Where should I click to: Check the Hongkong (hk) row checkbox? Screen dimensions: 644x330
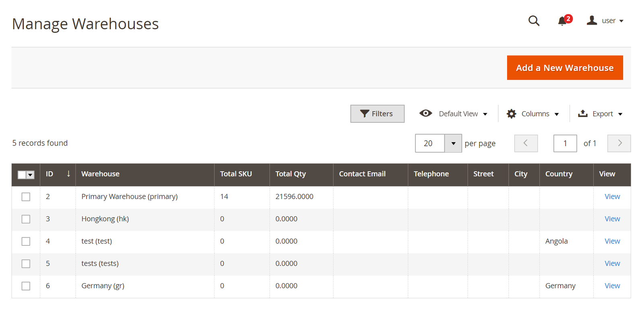(x=26, y=219)
